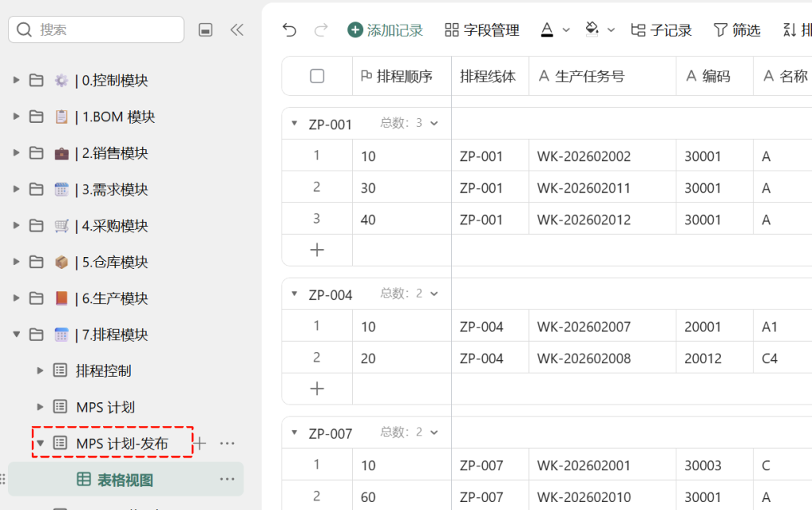The width and height of the screenshot is (812, 510).
Task: Click the 排程顺序 column header
Action: coord(402,76)
